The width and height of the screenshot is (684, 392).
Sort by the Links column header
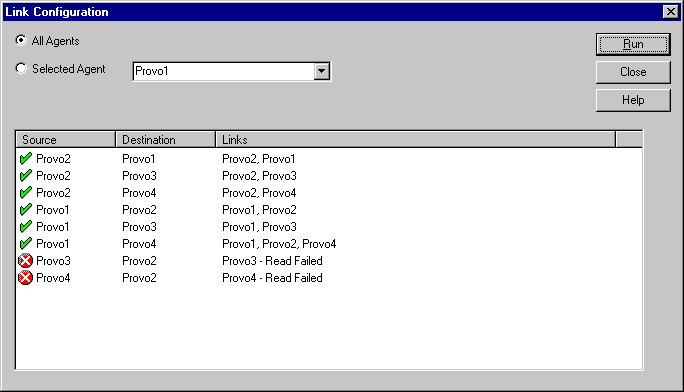tap(416, 140)
